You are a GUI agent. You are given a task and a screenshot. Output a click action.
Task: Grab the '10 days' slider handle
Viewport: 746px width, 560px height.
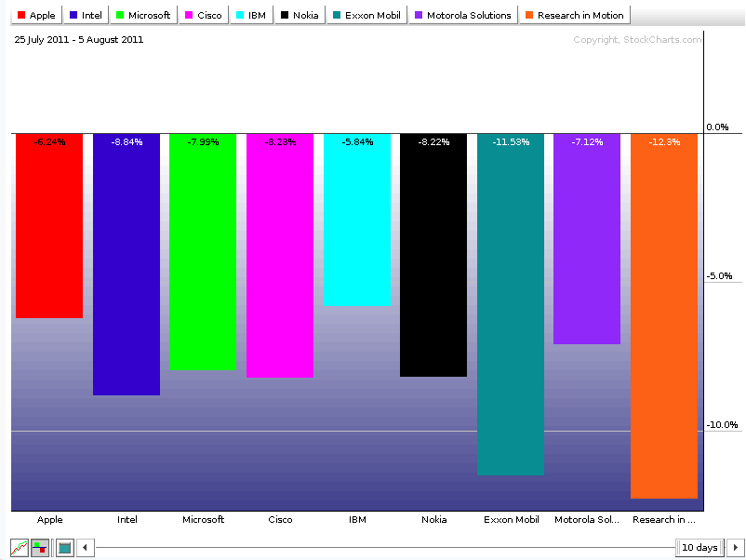point(699,548)
